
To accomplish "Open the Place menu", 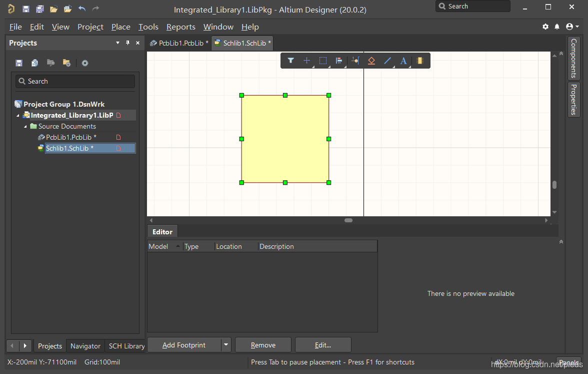I will coord(120,27).
